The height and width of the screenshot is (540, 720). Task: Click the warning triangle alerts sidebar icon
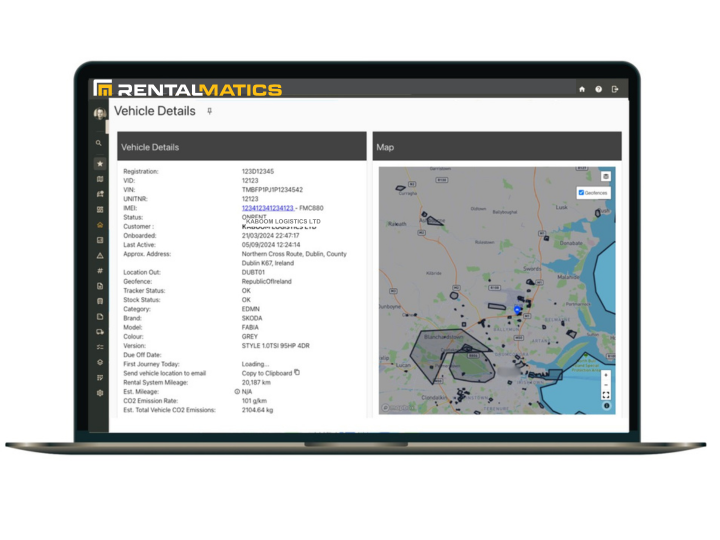tap(100, 256)
